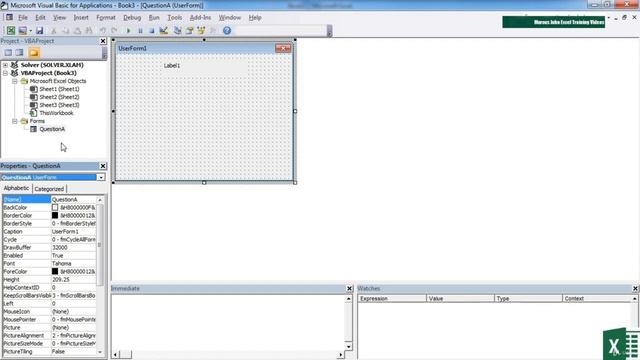Select Sheet1 (Sheet1) in project tree
The image size is (640, 360).
tap(59, 89)
